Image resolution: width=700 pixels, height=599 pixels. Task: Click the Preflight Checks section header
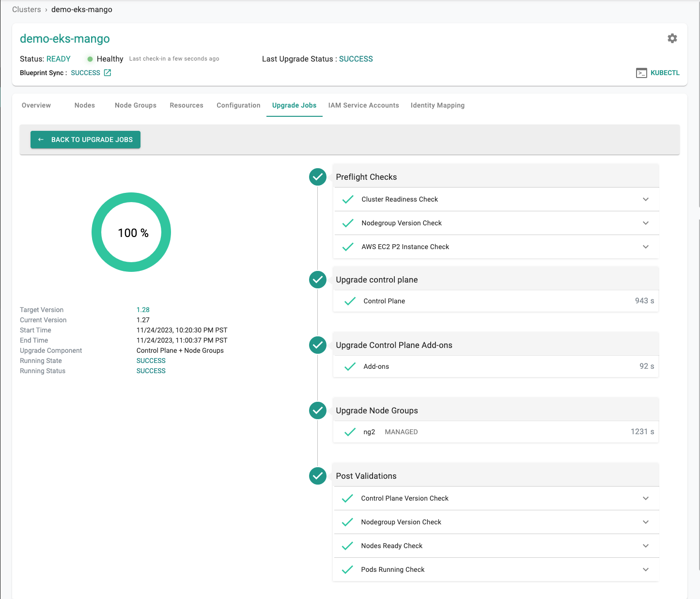tap(496, 177)
